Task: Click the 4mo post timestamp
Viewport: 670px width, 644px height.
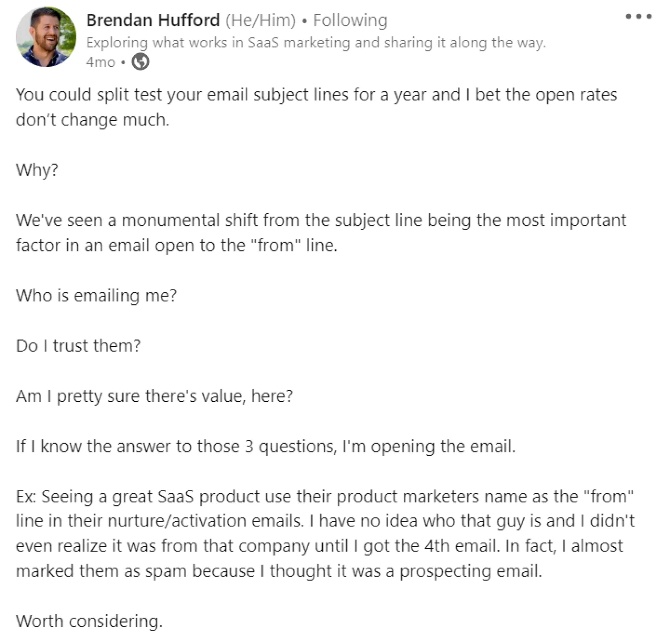Action: coord(100,62)
